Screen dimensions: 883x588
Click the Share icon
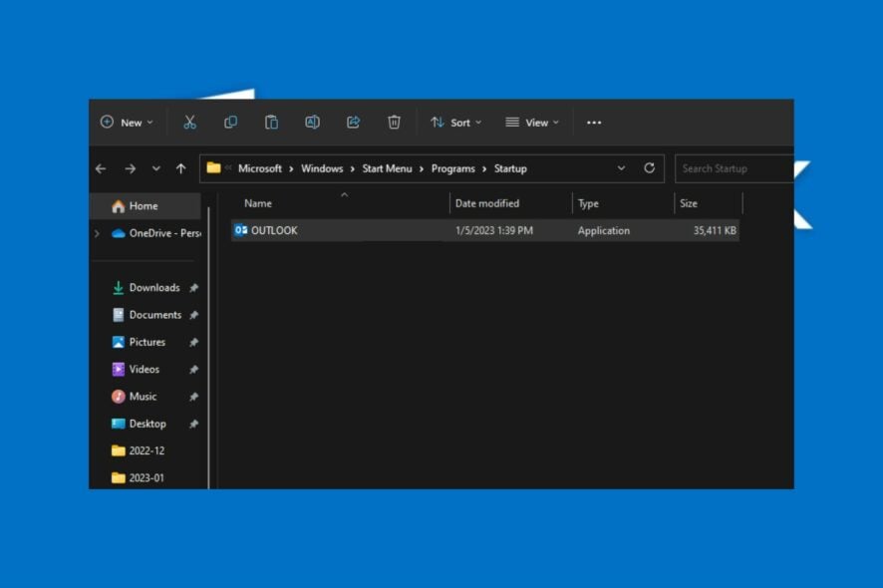point(353,122)
